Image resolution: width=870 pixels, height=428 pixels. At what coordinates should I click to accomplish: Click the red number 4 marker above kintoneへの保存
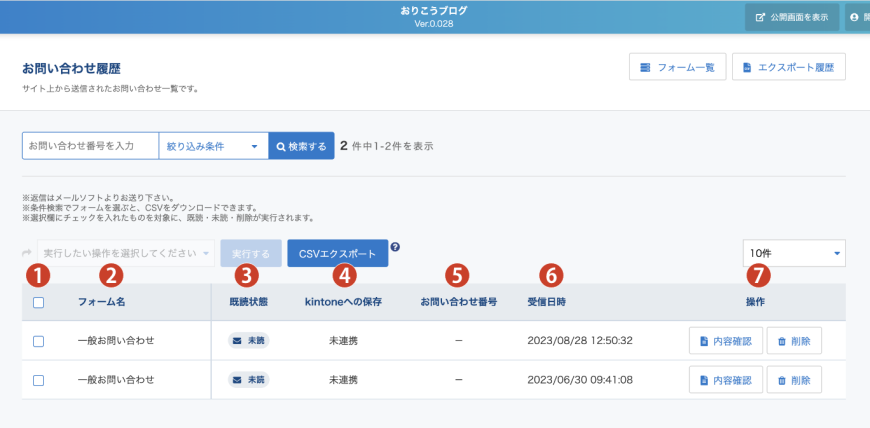point(343,273)
